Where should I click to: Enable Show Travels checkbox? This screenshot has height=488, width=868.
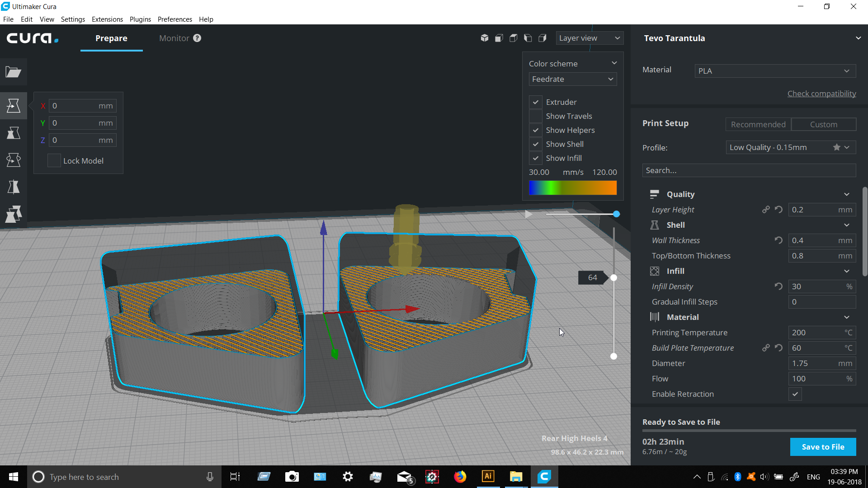(536, 116)
